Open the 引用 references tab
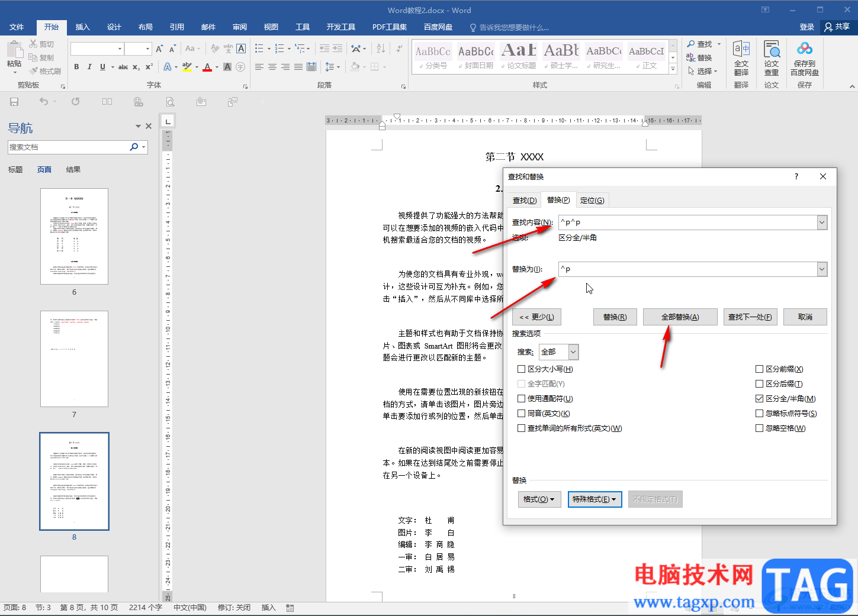This screenshot has height=616, width=858. pos(176,27)
